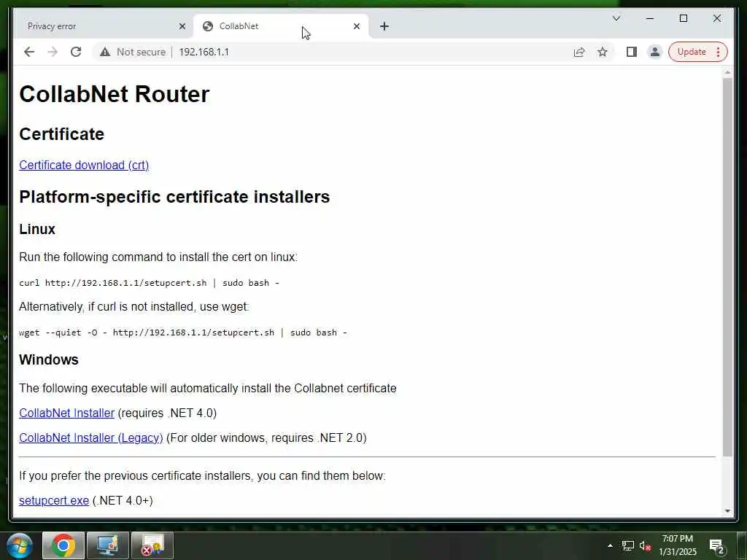Click the curl setupcert.sh command text
Viewport: 747px width, 560px height.
pyautogui.click(x=149, y=283)
